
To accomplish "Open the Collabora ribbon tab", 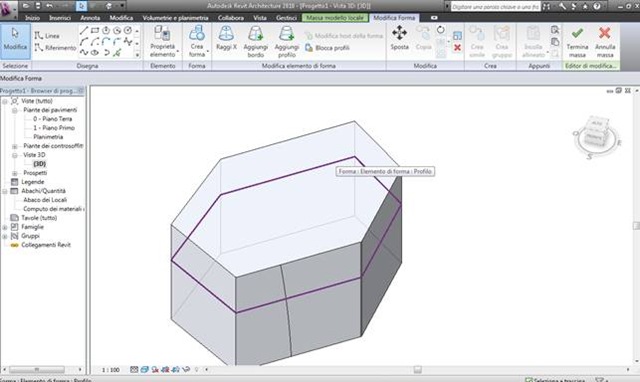I will click(231, 18).
